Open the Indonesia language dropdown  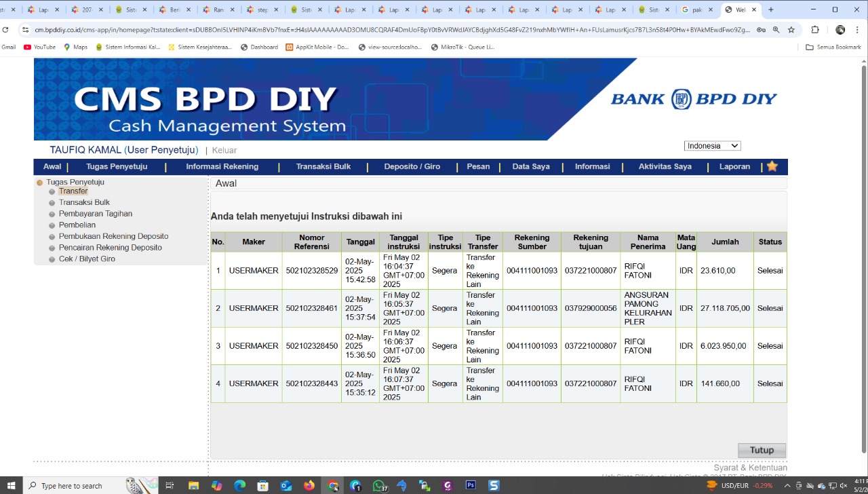(x=712, y=146)
